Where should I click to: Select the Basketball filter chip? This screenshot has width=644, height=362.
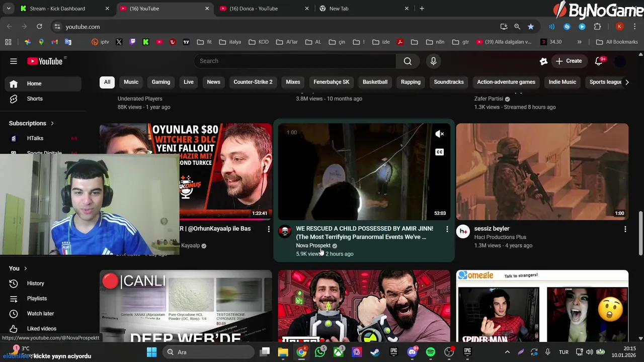point(375,82)
